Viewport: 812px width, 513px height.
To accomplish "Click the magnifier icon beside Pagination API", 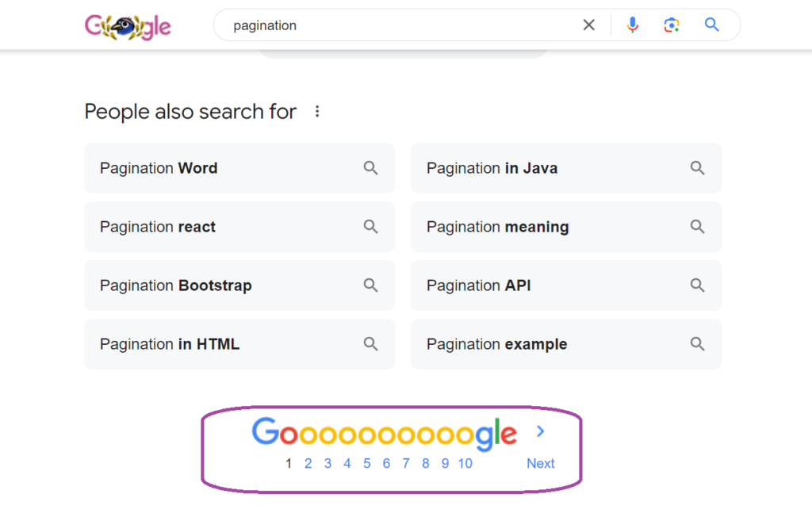I will tap(697, 285).
